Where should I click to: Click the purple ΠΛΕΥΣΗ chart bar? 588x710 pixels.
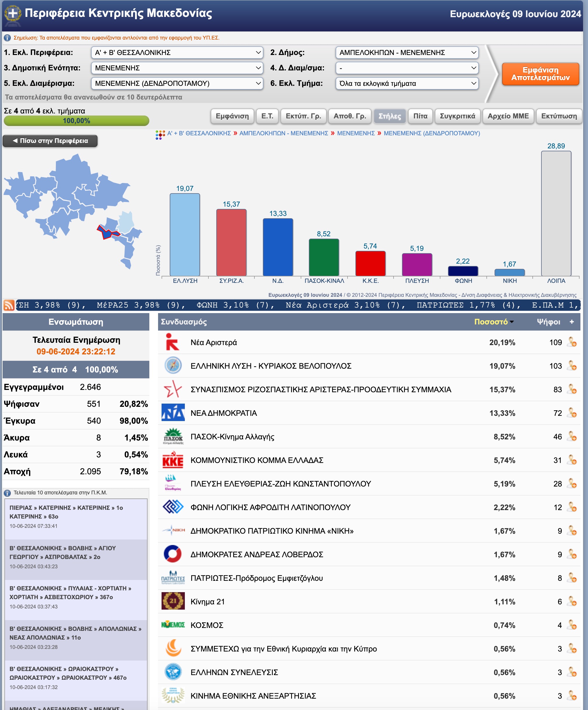417,265
